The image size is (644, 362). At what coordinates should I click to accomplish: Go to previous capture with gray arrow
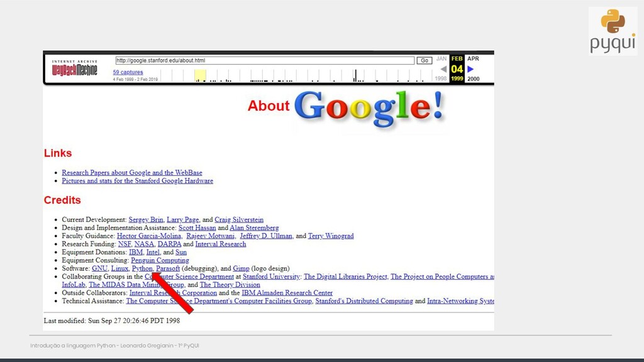click(x=443, y=69)
